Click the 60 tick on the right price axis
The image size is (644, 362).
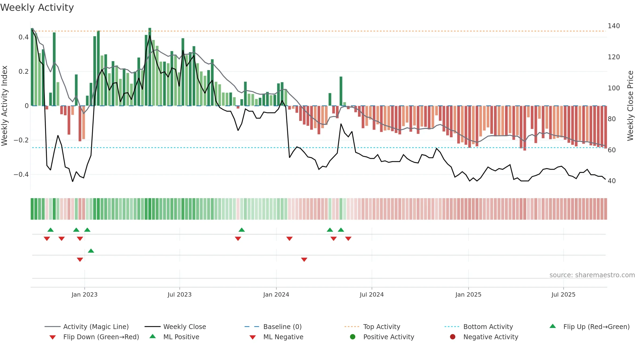click(612, 150)
